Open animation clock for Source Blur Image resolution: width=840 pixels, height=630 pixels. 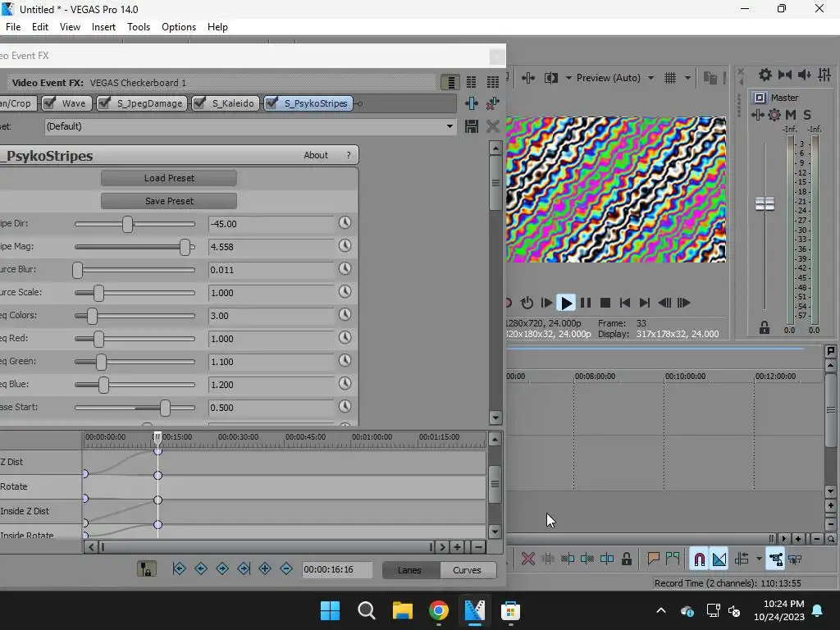coord(345,269)
